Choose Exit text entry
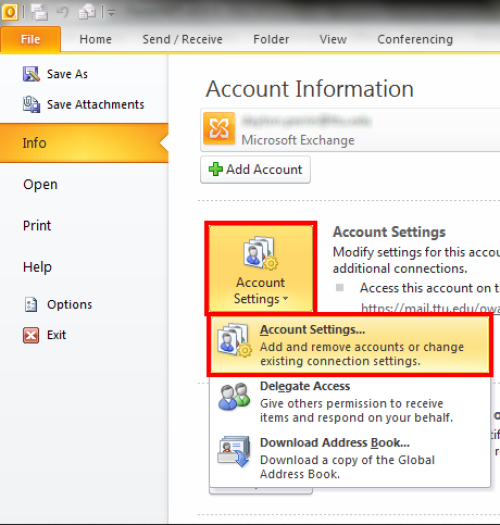This screenshot has height=525, width=500. click(x=56, y=335)
